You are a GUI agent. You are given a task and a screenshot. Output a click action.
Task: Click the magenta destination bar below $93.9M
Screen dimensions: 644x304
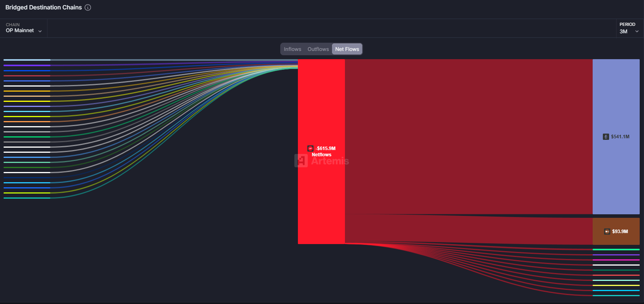(616, 260)
